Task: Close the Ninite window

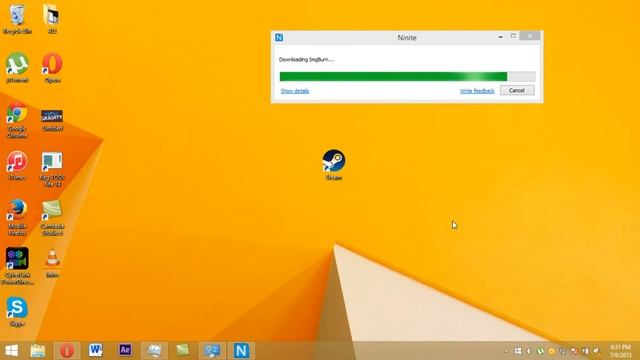Action: pos(530,36)
